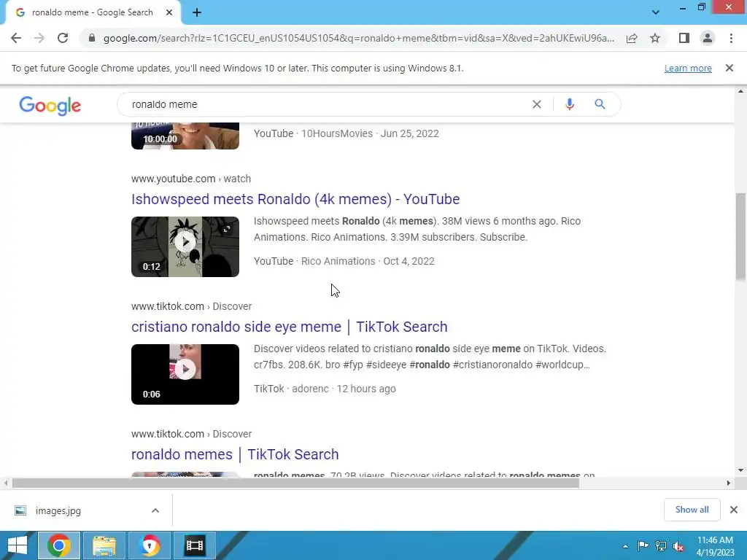
Task: Open Ishowspeed meets Ronaldo (4k memes) result
Action: [295, 199]
